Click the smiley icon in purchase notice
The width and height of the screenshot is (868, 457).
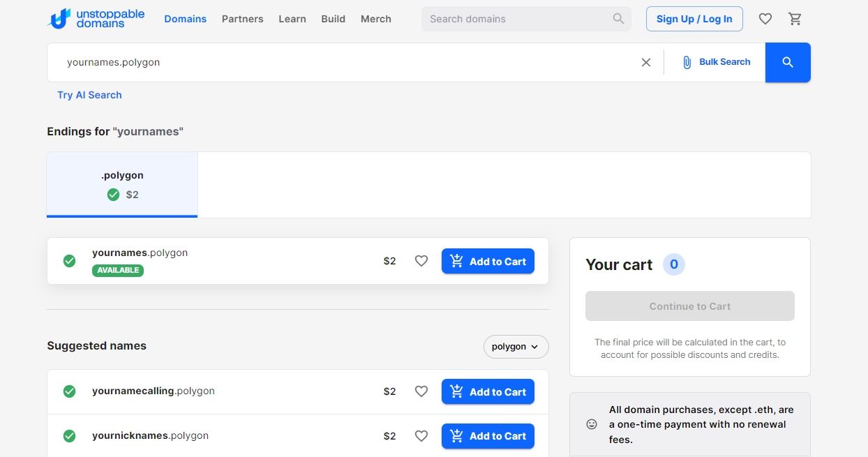(x=592, y=424)
